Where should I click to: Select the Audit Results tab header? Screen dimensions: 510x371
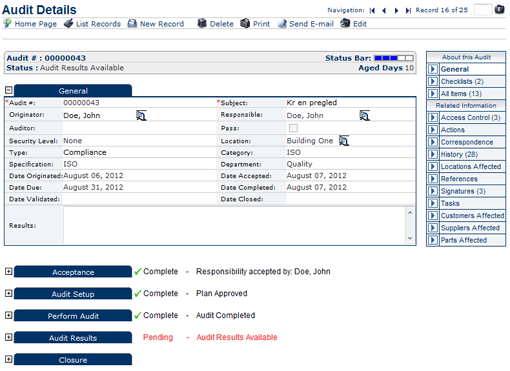pyautogui.click(x=73, y=338)
